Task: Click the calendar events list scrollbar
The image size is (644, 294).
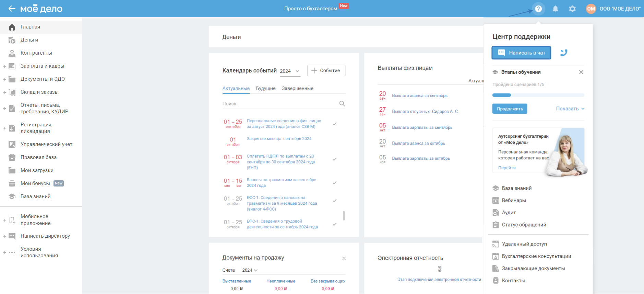Action: [x=344, y=215]
